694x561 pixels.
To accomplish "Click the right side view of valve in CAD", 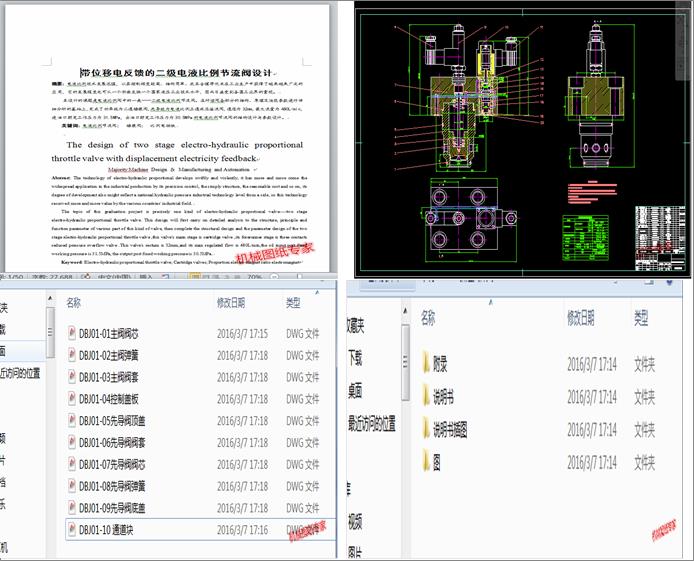I will (596, 95).
